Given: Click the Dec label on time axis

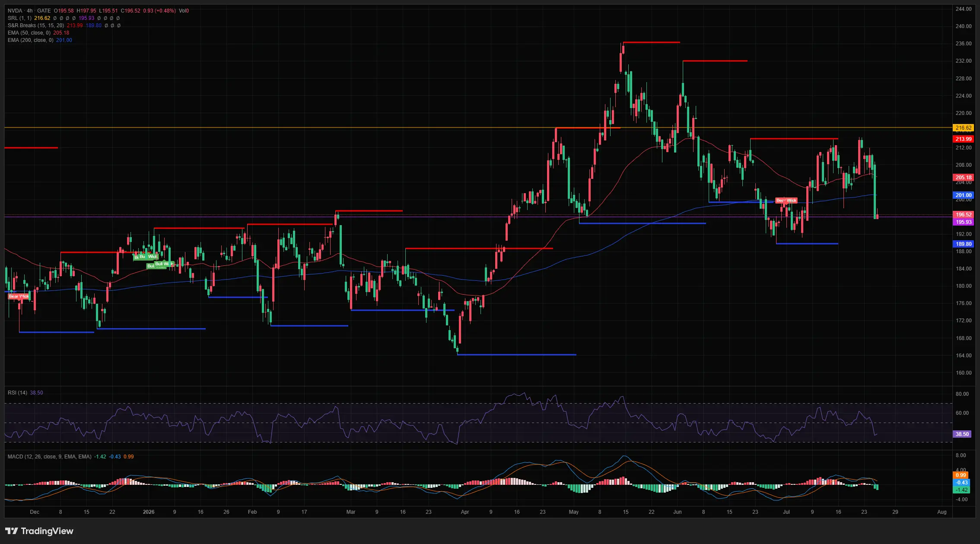Looking at the screenshot, I should pyautogui.click(x=35, y=512).
